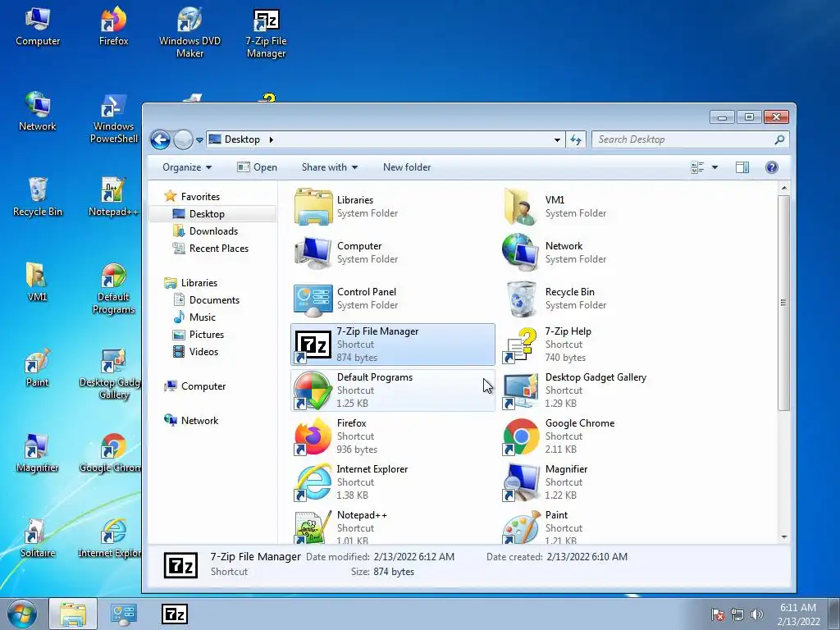Select 7-Zip Help shortcut in file list
Image resolution: width=840 pixels, height=630 pixels.
603,345
